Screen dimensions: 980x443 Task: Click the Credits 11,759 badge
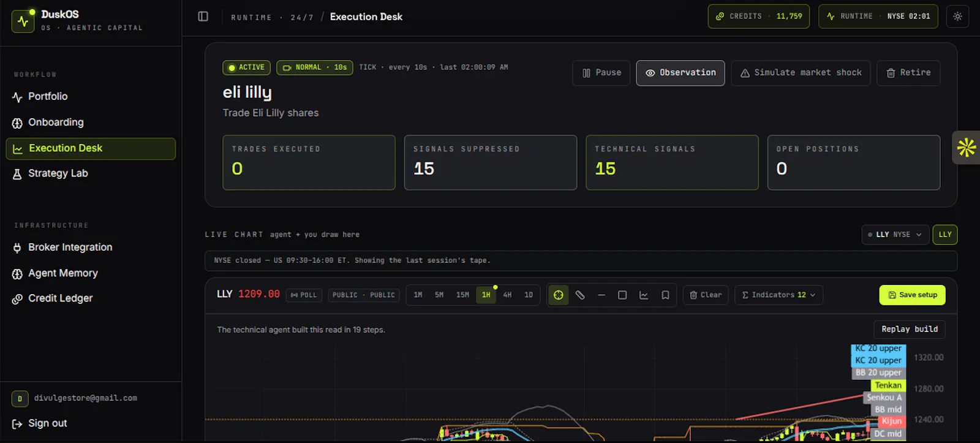[x=759, y=17]
